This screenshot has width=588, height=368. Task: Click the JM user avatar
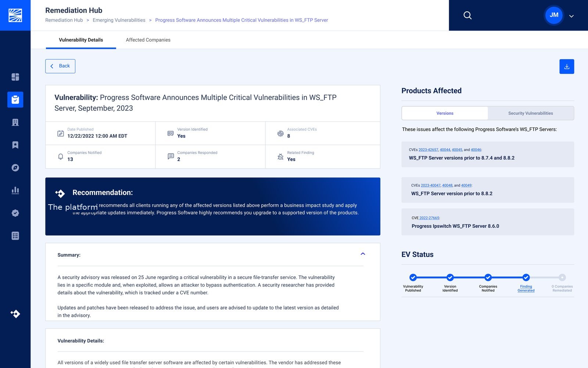[554, 15]
